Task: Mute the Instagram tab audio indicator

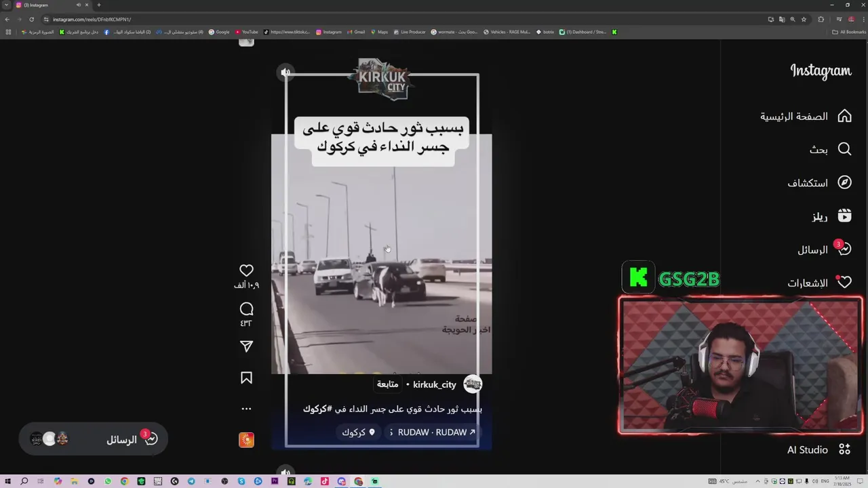Action: pos(79,5)
